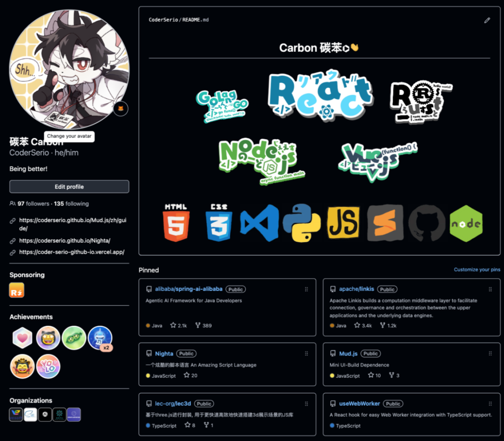
Task: Click the 97 followers link
Action: pos(33,204)
